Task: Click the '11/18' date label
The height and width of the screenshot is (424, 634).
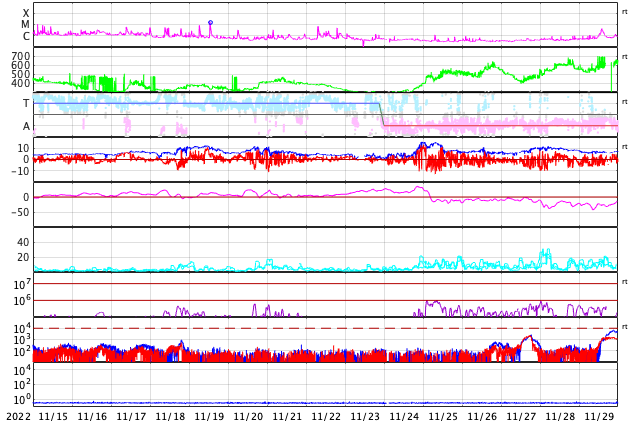Action: 170,417
